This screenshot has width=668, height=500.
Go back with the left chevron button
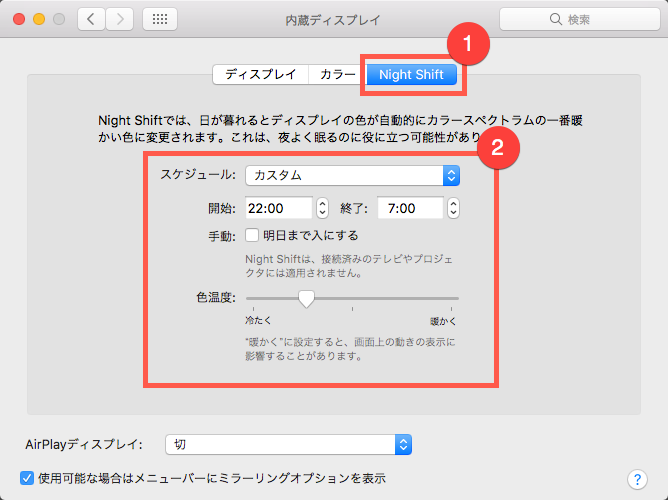click(x=91, y=19)
